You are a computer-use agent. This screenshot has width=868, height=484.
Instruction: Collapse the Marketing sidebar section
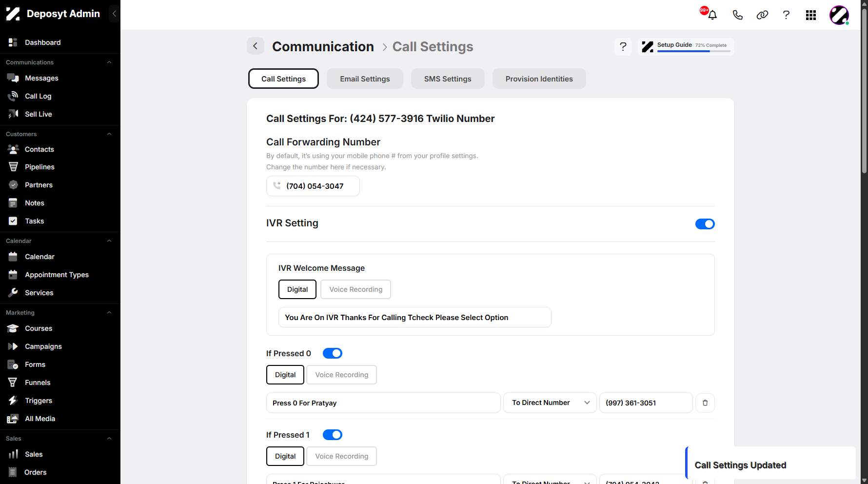(109, 313)
